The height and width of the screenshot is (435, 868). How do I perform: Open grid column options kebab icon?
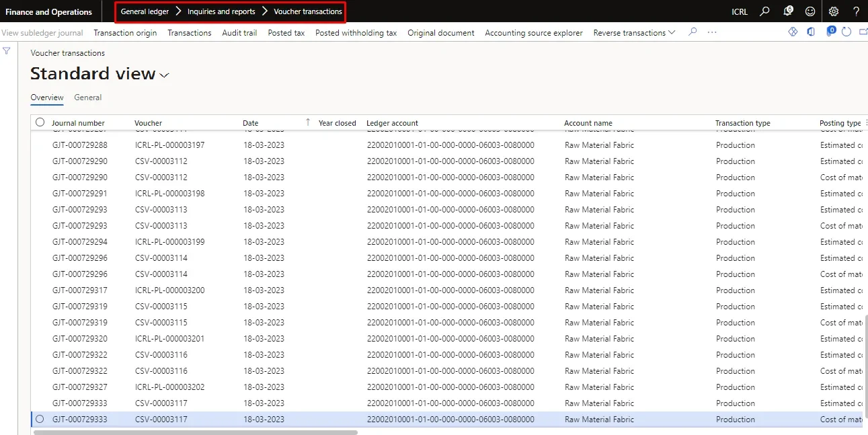(865, 122)
